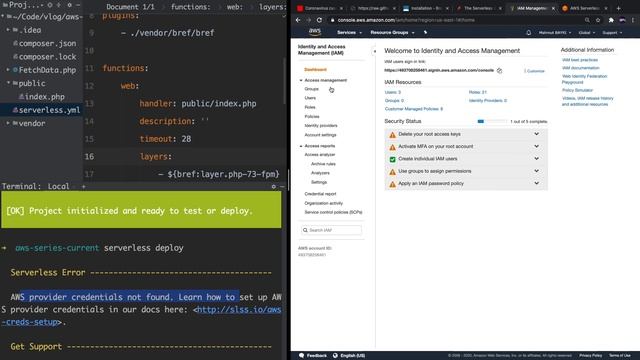
Task: Click the Customize sign-in link
Action: [x=535, y=71]
